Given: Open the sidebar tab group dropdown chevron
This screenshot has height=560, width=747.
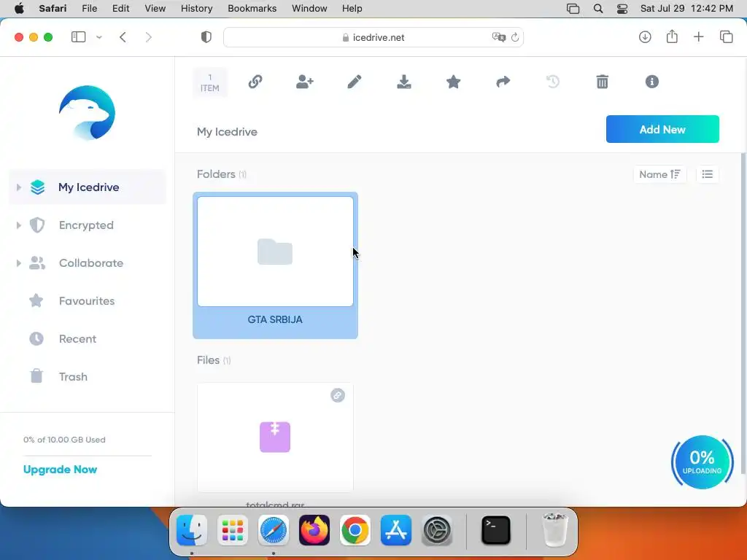Looking at the screenshot, I should point(99,37).
